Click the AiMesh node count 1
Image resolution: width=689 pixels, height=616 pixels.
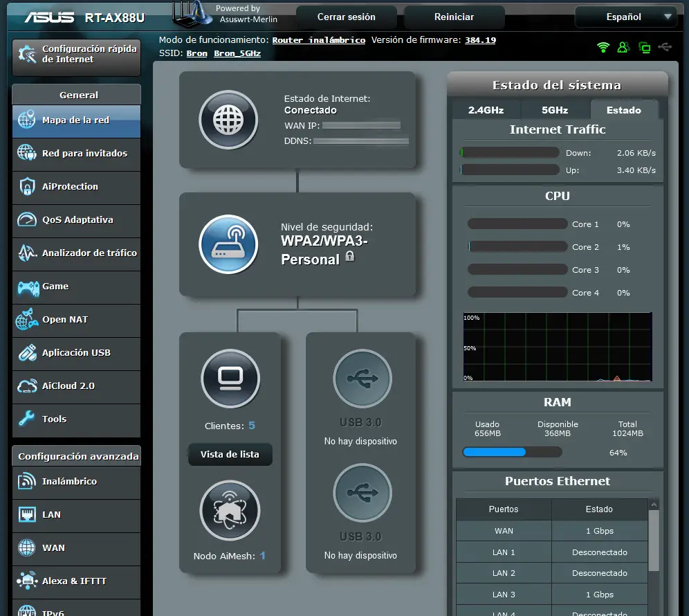262,556
